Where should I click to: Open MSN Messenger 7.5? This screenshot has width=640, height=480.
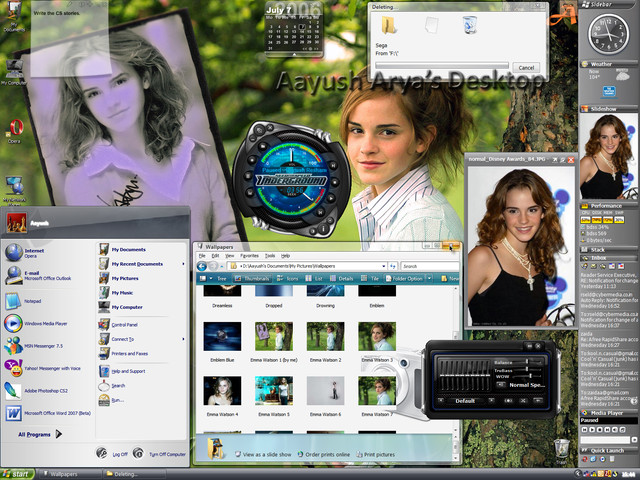34,346
